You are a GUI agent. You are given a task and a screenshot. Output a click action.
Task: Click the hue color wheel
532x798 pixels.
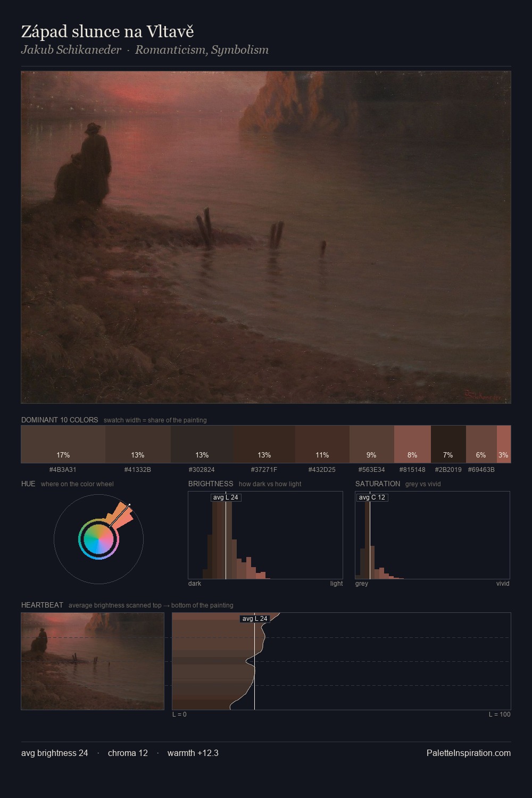[98, 539]
